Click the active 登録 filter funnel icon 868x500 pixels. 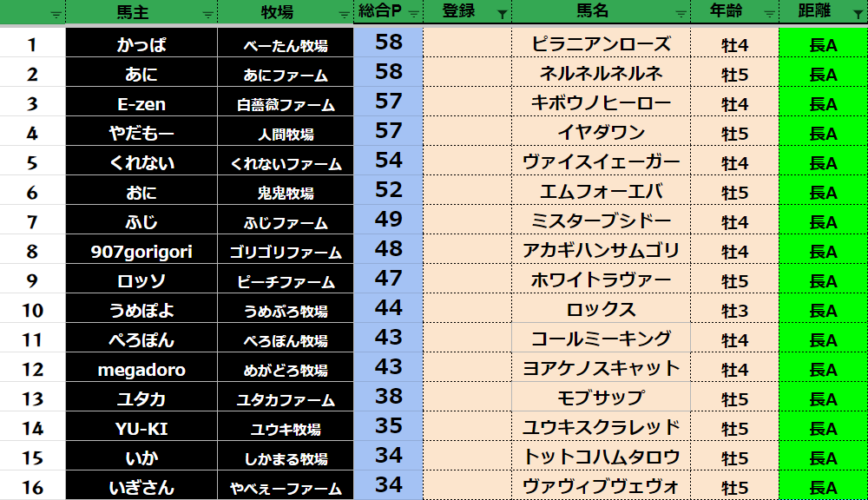pyautogui.click(x=502, y=14)
